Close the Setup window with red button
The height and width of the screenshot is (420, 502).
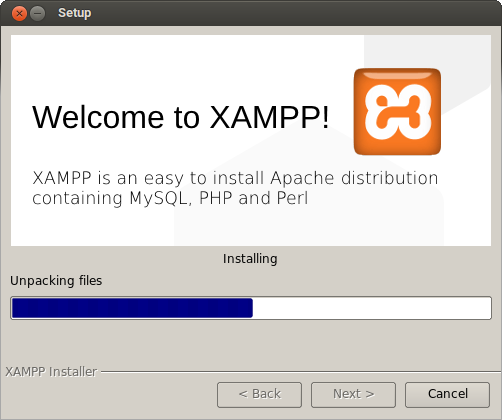19,14
